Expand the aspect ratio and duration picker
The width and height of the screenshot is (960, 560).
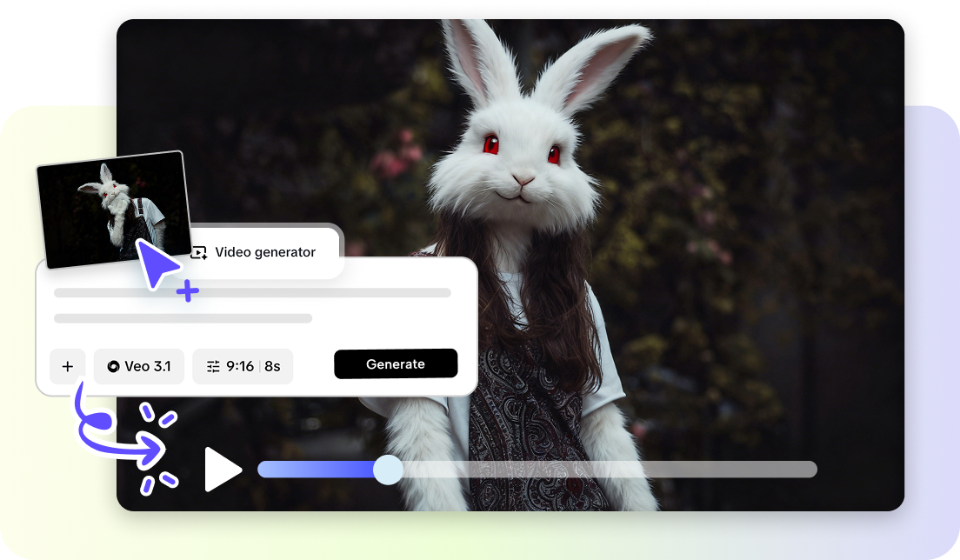(x=243, y=366)
